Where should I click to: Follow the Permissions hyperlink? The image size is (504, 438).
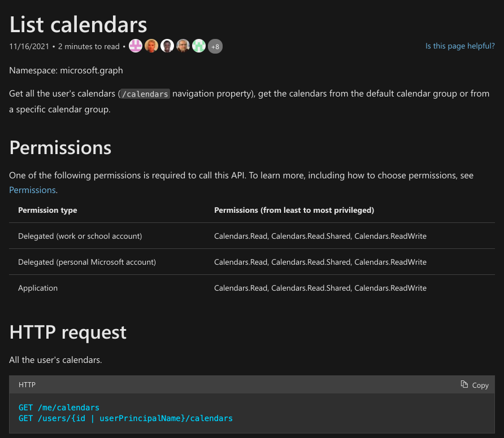tap(32, 190)
